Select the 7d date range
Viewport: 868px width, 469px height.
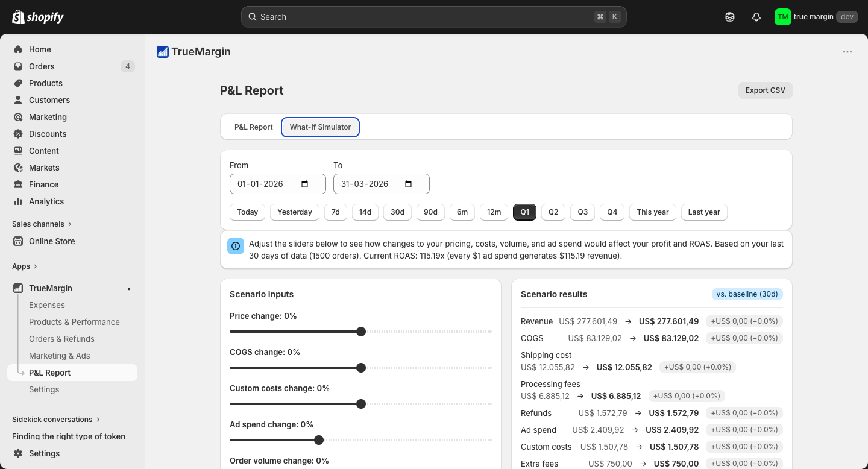(336, 212)
